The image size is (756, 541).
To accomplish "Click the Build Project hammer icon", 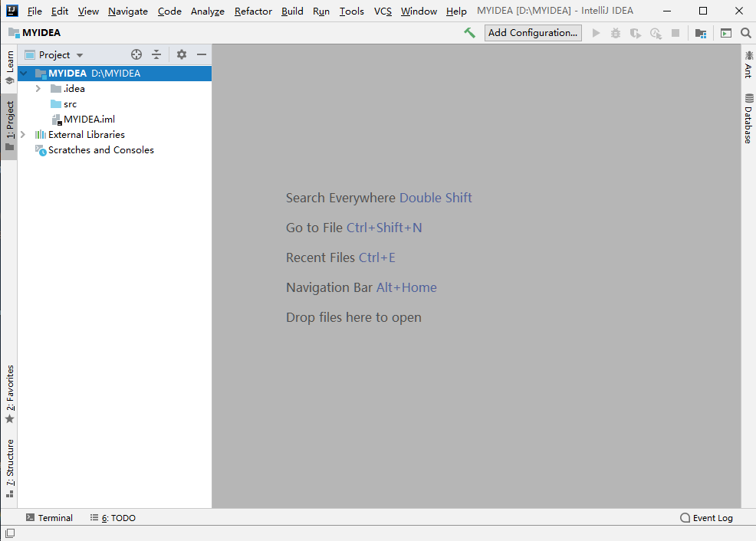I will point(469,33).
